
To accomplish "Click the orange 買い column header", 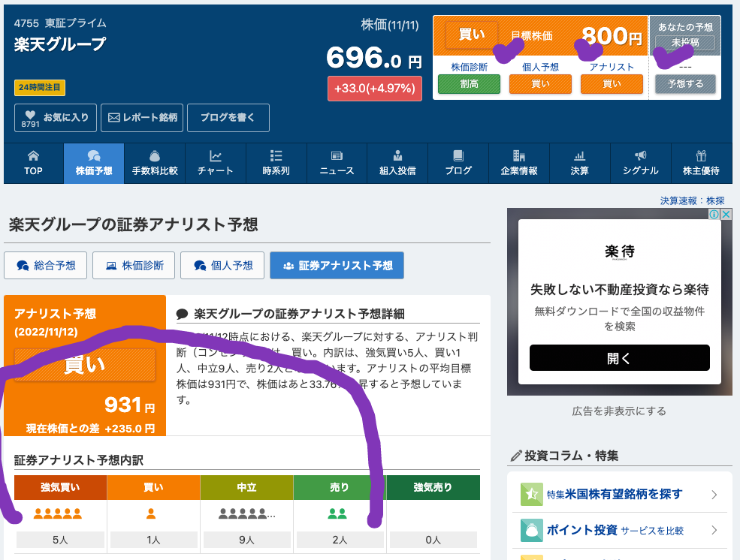I will [x=153, y=487].
